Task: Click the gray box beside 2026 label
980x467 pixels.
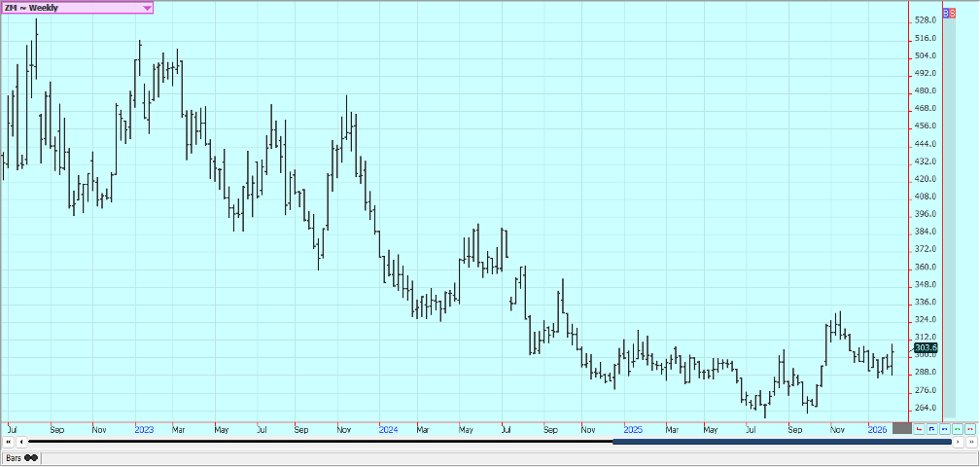Action: pyautogui.click(x=901, y=428)
